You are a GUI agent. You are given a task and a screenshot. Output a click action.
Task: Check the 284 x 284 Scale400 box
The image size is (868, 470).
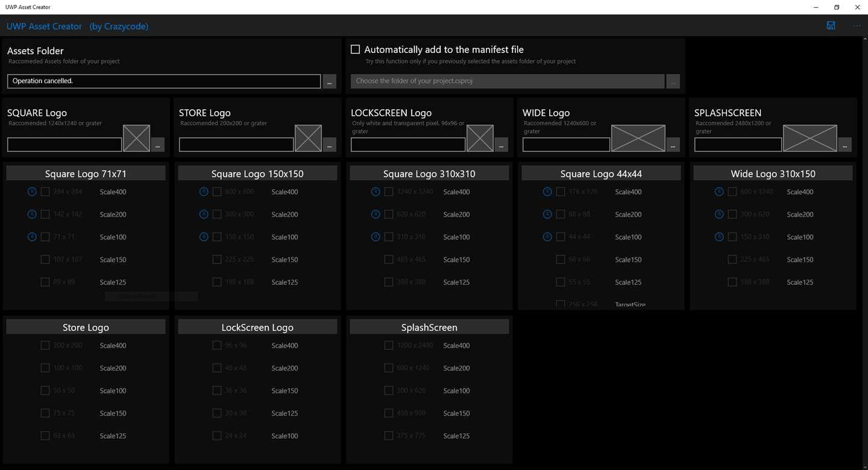45,192
